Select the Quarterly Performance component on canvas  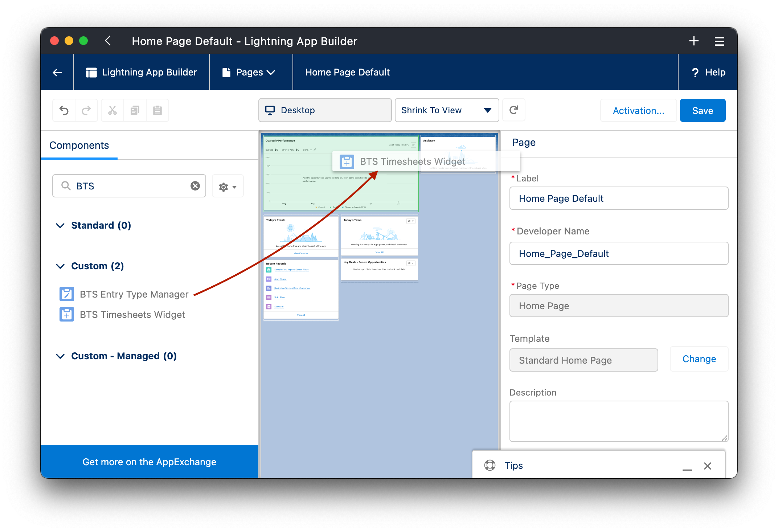pos(341,173)
